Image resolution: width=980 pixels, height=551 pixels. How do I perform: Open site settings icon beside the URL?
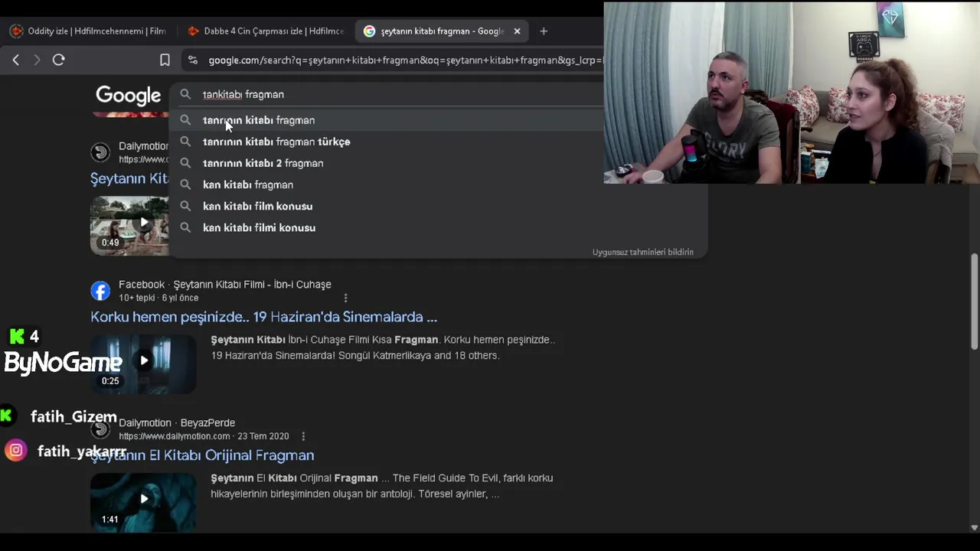[192, 60]
